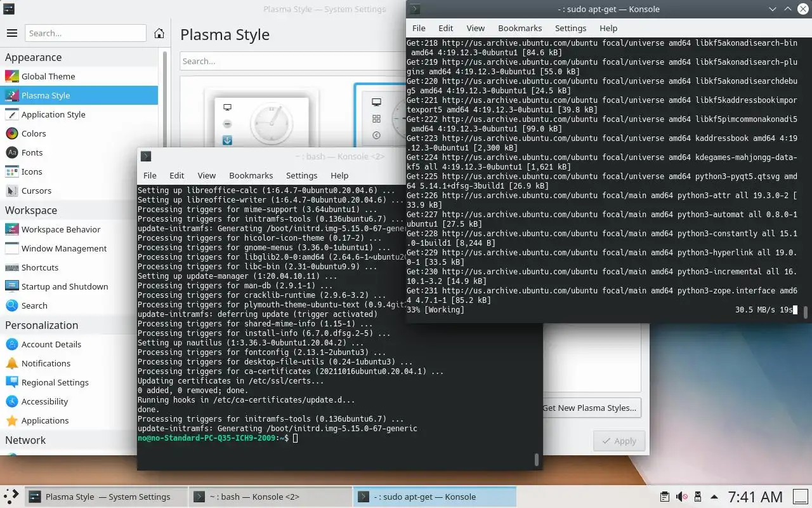Viewport: 812px width, 508px height.
Task: Expand hidden system tray icons arrow
Action: (714, 497)
